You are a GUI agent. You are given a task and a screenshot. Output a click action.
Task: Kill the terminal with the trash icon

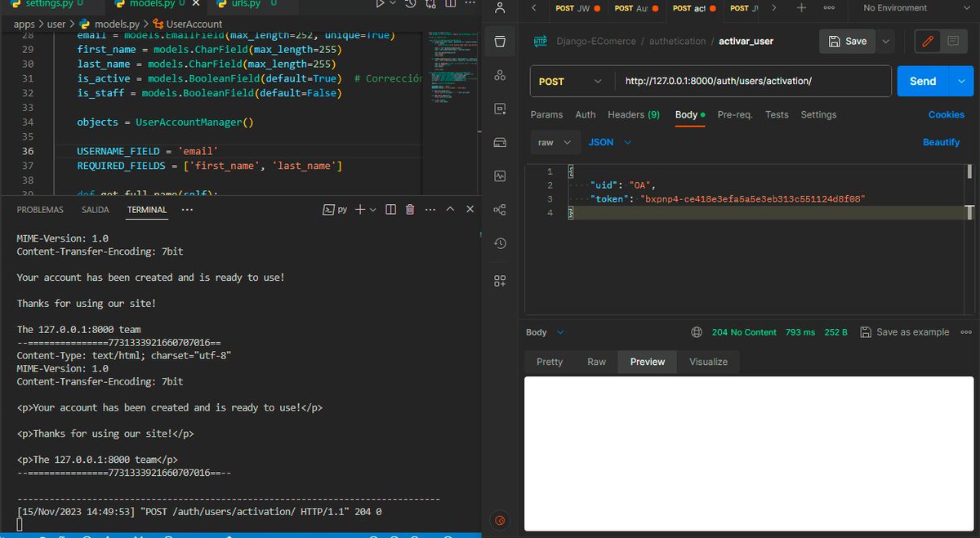point(410,210)
